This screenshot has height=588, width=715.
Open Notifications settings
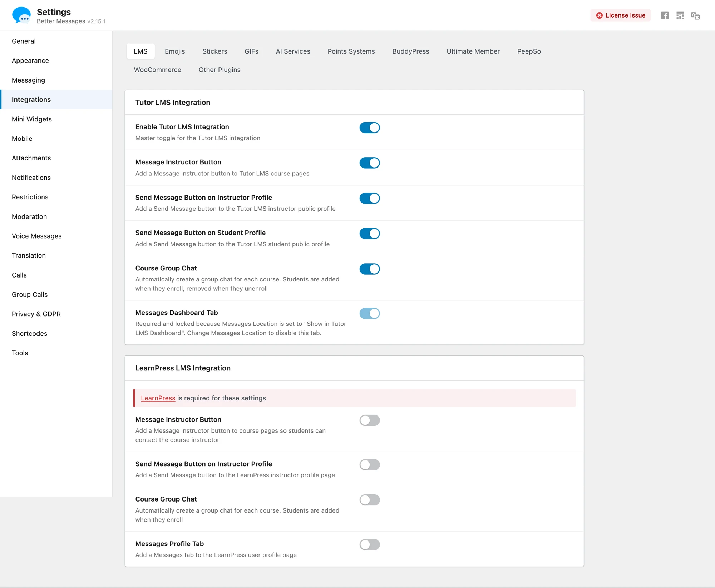pyautogui.click(x=56, y=178)
